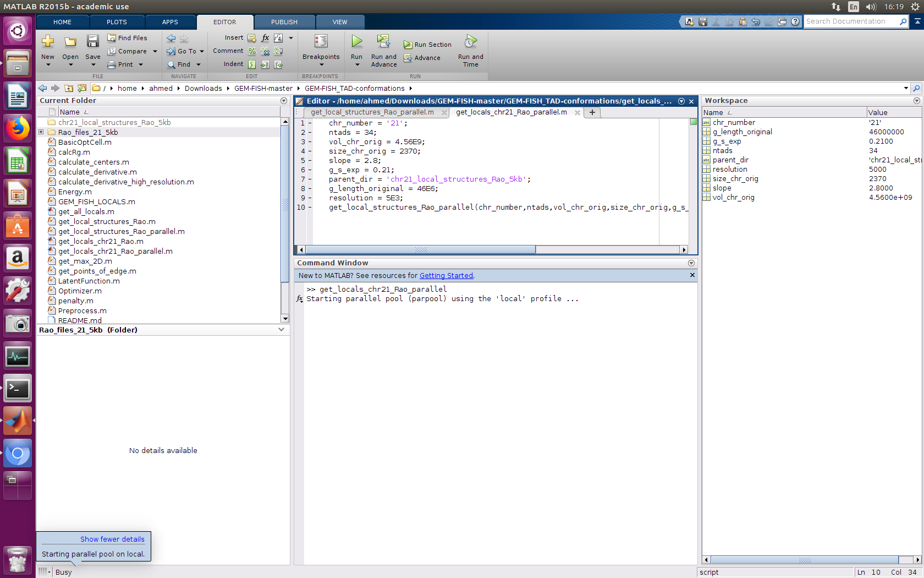Viewport: 924px width, 578px height.
Task: Open the Compare dropdown arrow
Action: 155,51
